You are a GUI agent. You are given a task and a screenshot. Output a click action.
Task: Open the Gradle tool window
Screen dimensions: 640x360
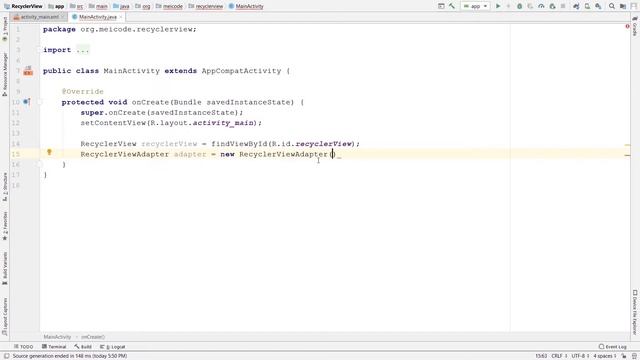(x=635, y=27)
